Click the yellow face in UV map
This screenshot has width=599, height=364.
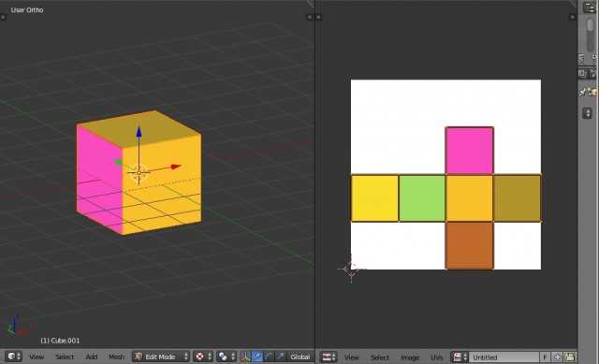374,198
